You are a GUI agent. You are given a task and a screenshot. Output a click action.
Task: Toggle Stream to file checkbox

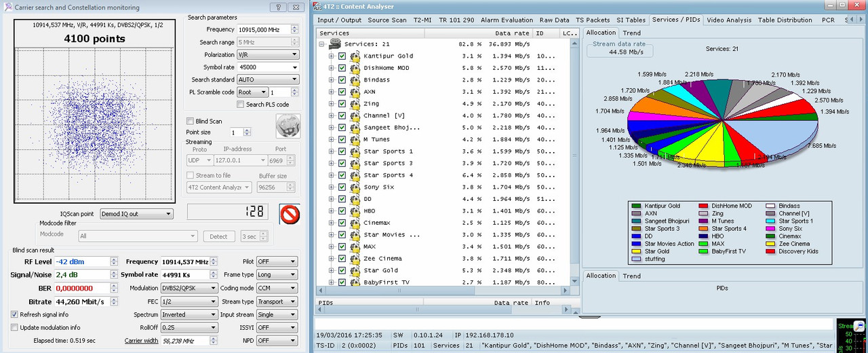click(x=191, y=175)
